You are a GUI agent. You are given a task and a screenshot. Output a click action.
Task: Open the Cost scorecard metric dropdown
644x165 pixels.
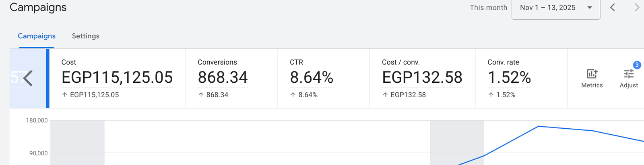click(69, 62)
